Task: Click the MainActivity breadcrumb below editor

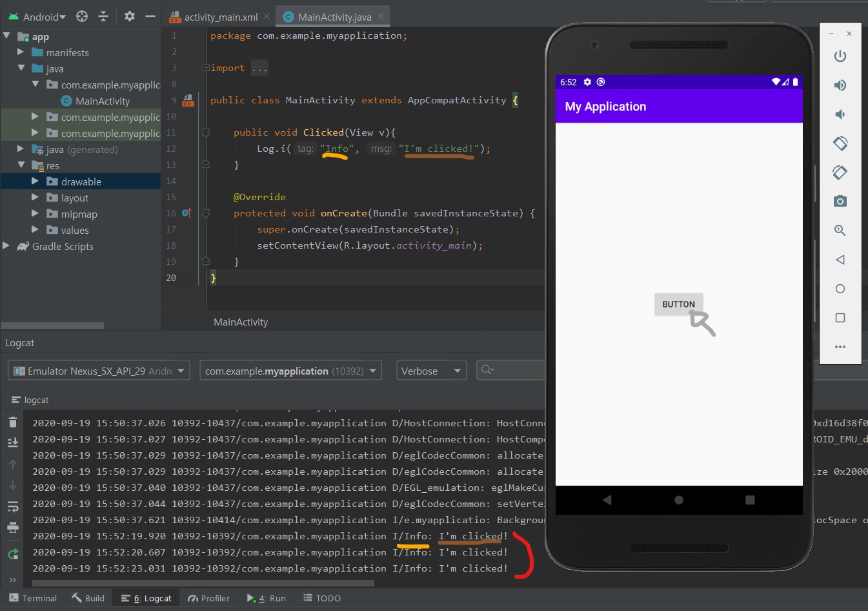Action: click(241, 322)
